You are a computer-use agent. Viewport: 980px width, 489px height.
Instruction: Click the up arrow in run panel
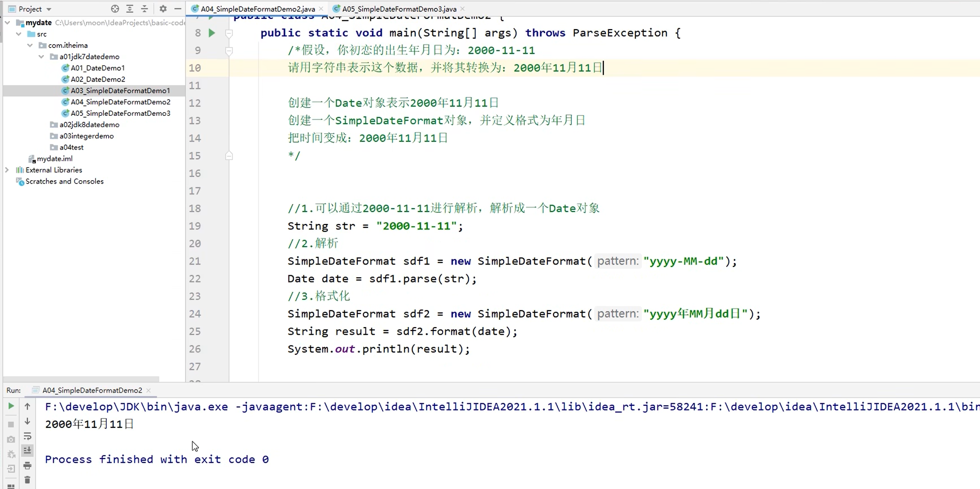pyautogui.click(x=28, y=406)
